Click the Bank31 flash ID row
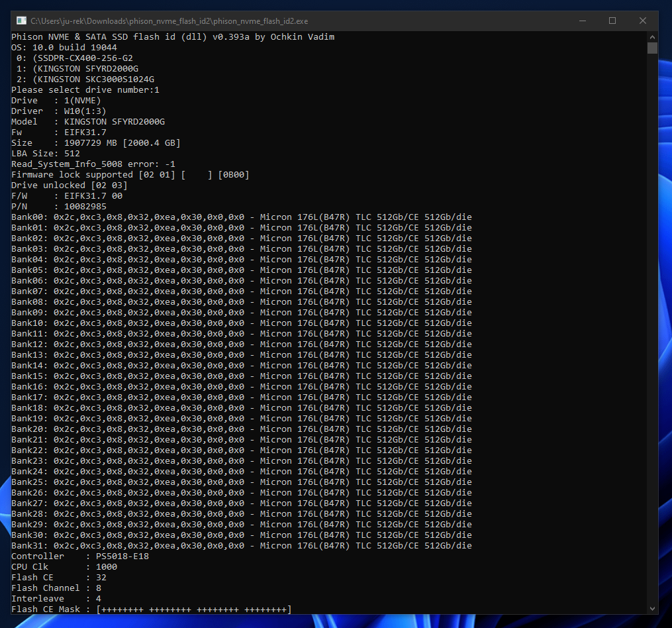Image resolution: width=672 pixels, height=628 pixels. pyautogui.click(x=241, y=546)
